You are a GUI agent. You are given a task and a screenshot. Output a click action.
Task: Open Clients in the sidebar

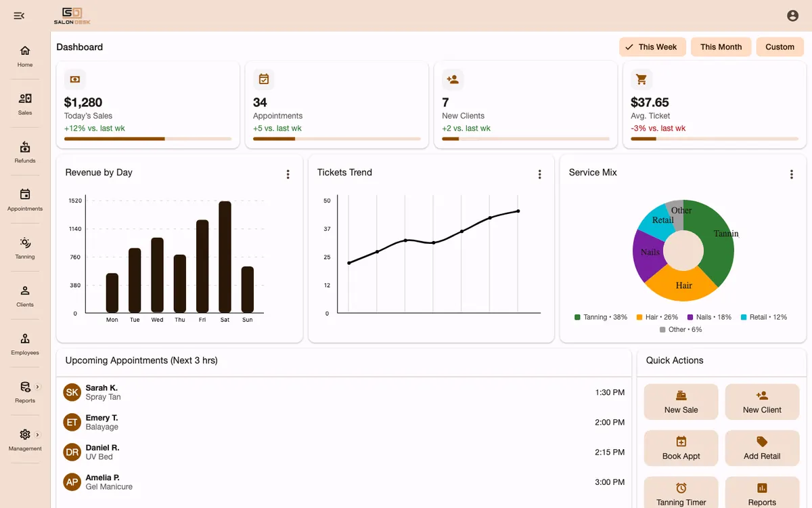[x=25, y=296]
